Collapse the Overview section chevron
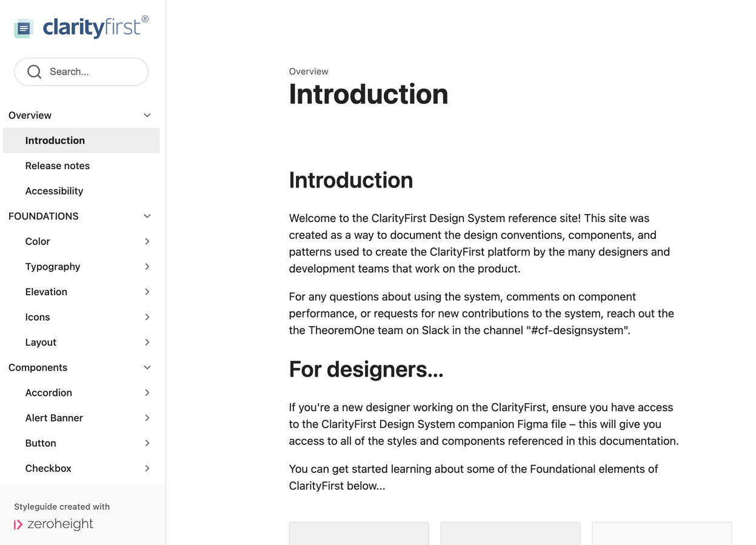 147,115
